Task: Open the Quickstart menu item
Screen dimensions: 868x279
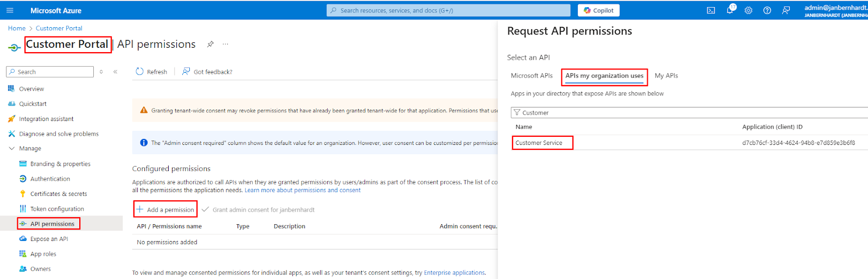Action: (x=33, y=104)
